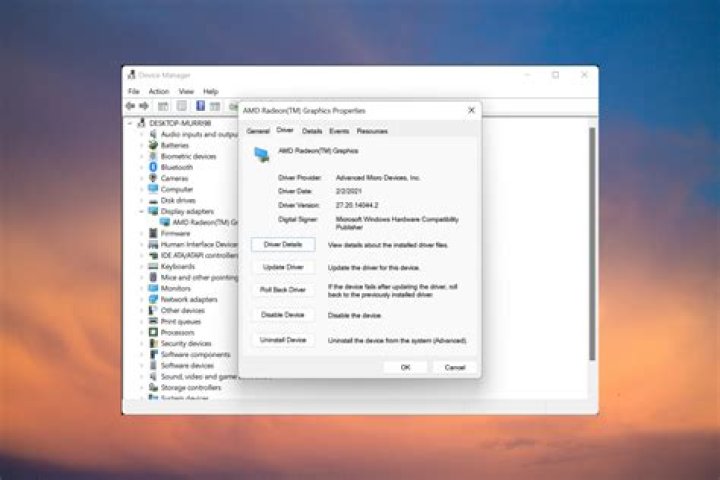720x480 pixels.
Task: Select the Bluetooth category label
Action: (x=177, y=167)
